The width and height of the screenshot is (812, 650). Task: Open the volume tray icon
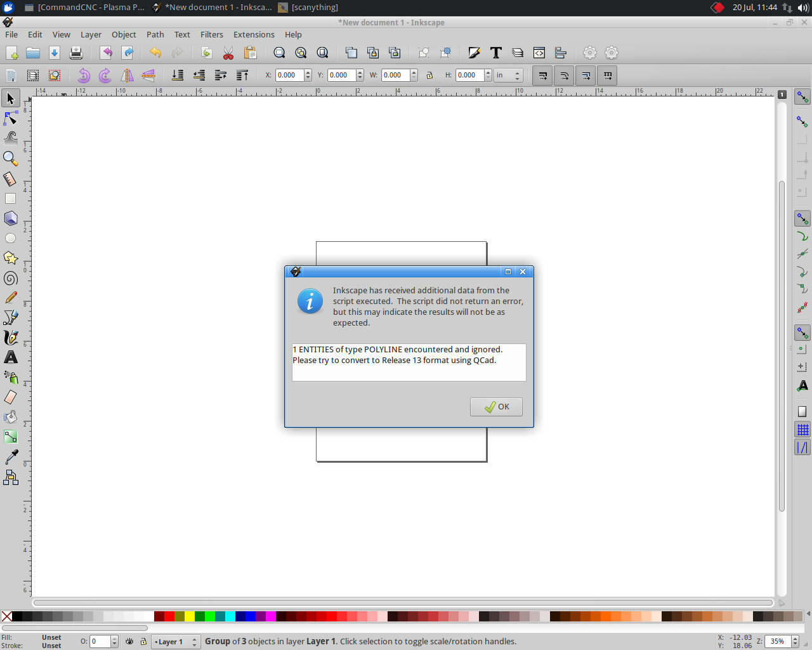point(803,8)
